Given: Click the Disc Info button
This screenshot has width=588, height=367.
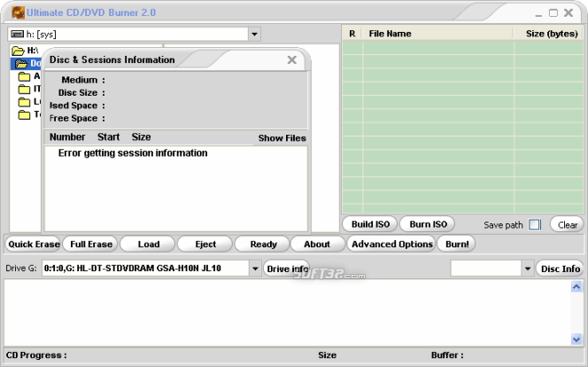Looking at the screenshot, I should click(x=561, y=269).
